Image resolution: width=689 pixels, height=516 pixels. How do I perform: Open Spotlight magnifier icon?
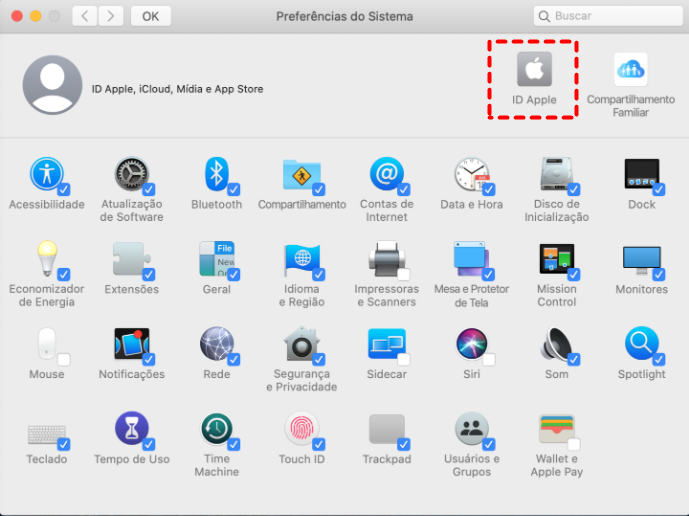(642, 344)
